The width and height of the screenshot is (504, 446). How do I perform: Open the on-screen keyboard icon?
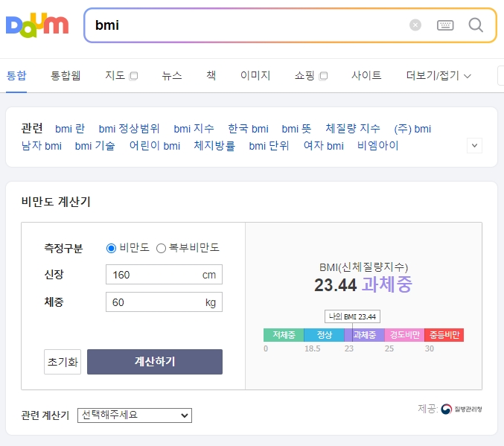(445, 25)
